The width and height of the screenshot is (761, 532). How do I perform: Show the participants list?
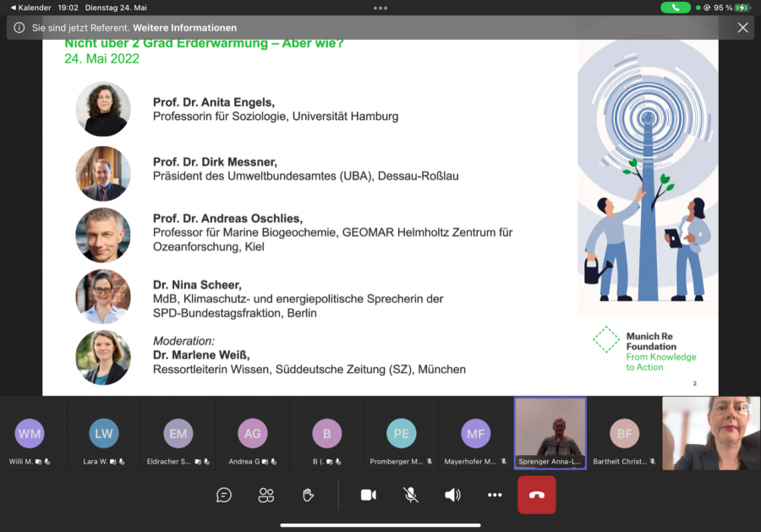point(266,495)
